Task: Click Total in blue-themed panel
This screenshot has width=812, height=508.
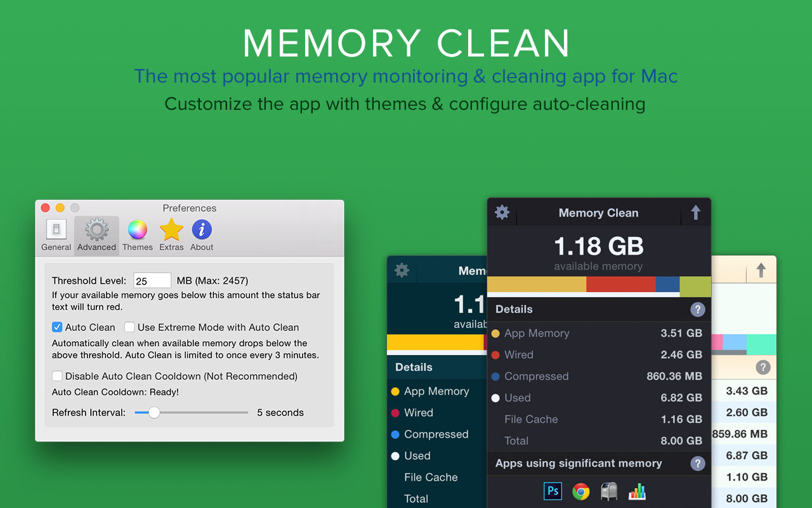Action: pyautogui.click(x=416, y=499)
